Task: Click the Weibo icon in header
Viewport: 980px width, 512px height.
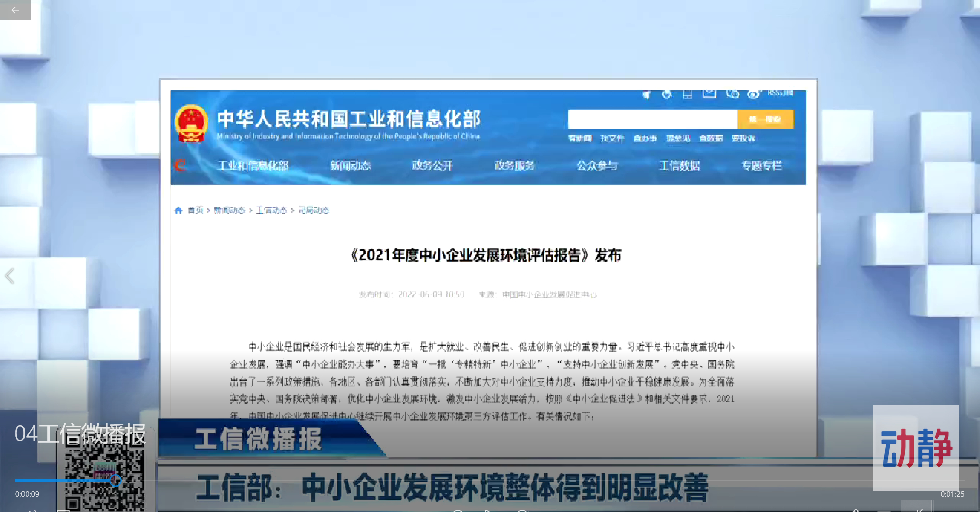Action: [753, 94]
